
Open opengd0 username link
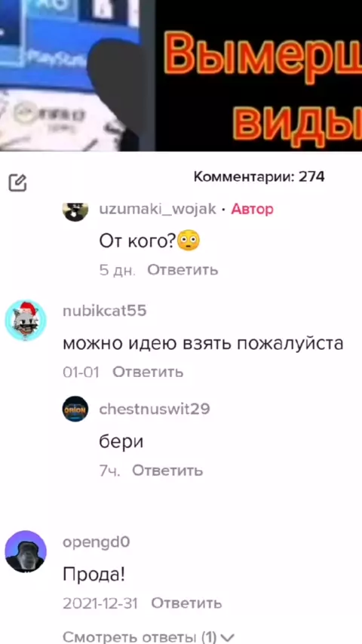pos(96,542)
